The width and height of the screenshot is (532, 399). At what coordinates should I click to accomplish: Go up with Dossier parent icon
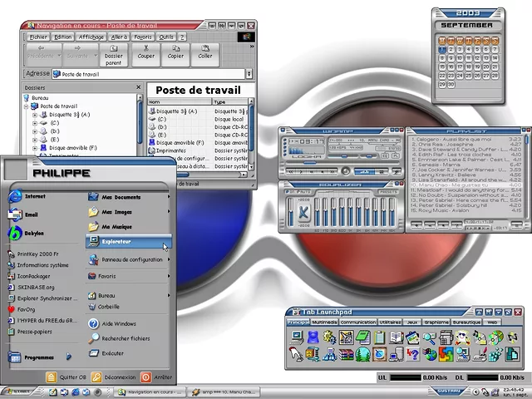(114, 54)
